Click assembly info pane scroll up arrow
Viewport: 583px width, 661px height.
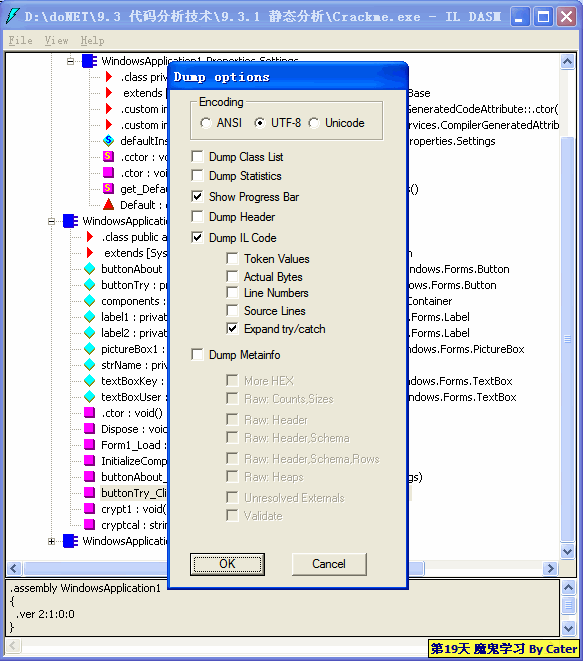point(568,587)
